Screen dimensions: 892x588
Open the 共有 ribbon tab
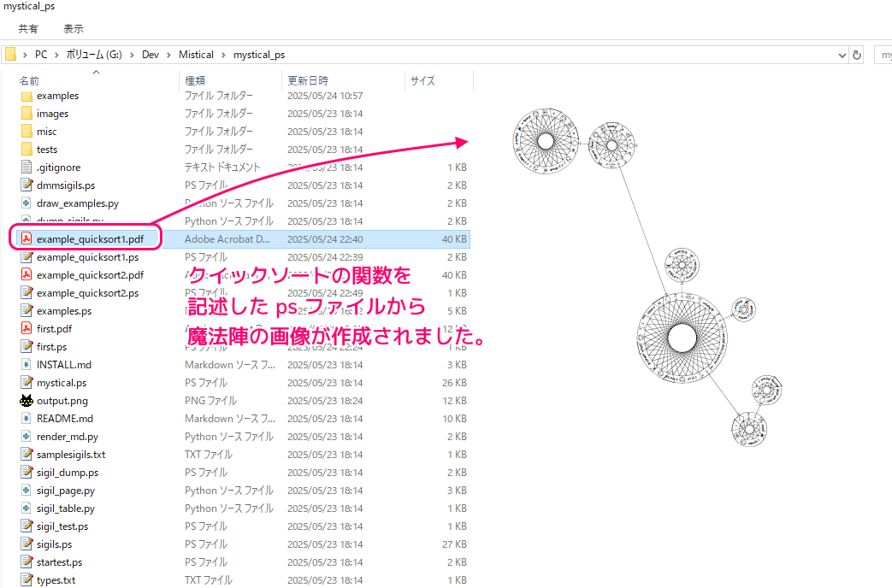pos(28,28)
